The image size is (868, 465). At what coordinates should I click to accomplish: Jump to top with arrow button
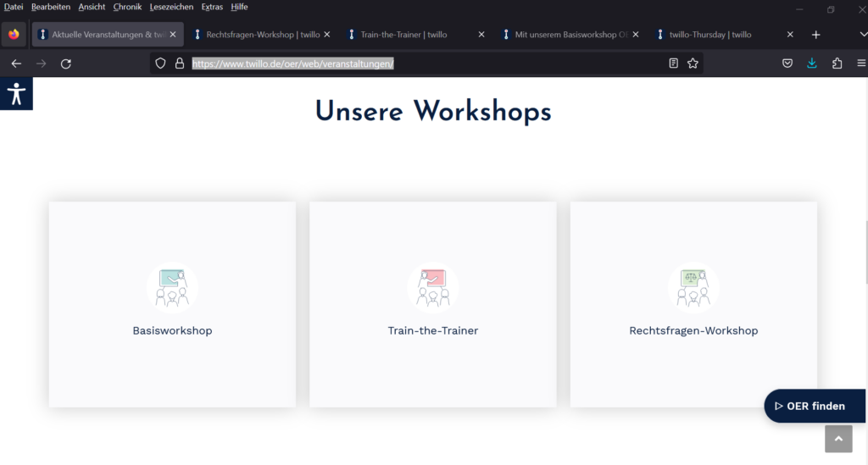click(838, 439)
